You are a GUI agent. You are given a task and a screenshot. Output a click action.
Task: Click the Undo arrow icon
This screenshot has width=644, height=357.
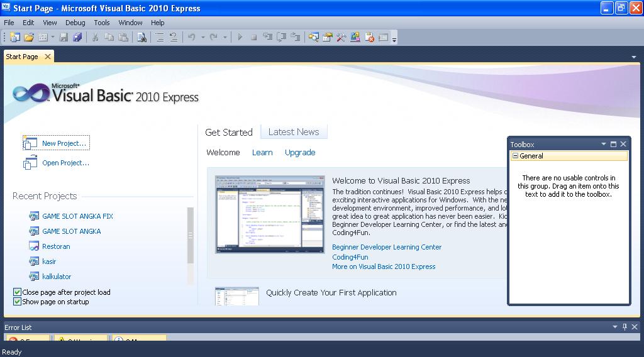(x=192, y=37)
